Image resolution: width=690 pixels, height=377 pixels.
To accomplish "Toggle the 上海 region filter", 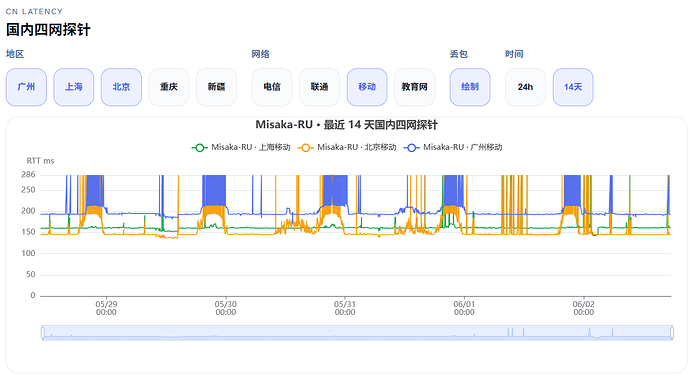I will point(73,87).
